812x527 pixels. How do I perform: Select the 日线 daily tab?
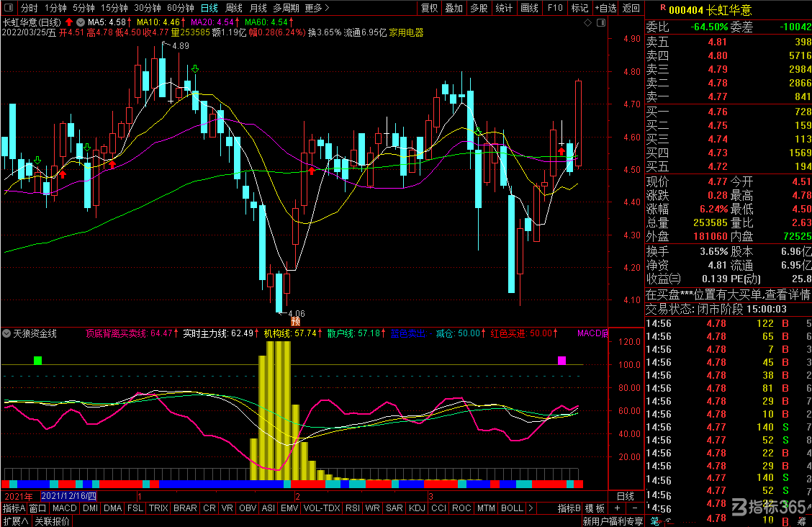[x=209, y=8]
